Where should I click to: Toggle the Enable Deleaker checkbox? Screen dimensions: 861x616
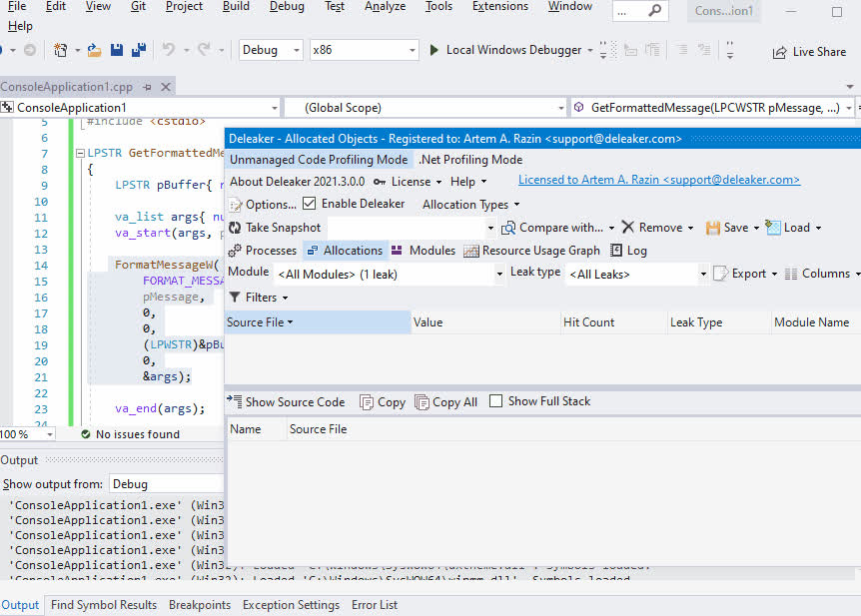click(310, 204)
